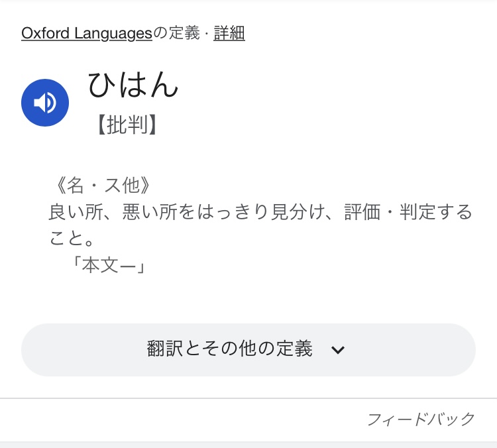The width and height of the screenshot is (497, 448).
Task: Select the kanji 【批判】
Action: click(x=127, y=125)
